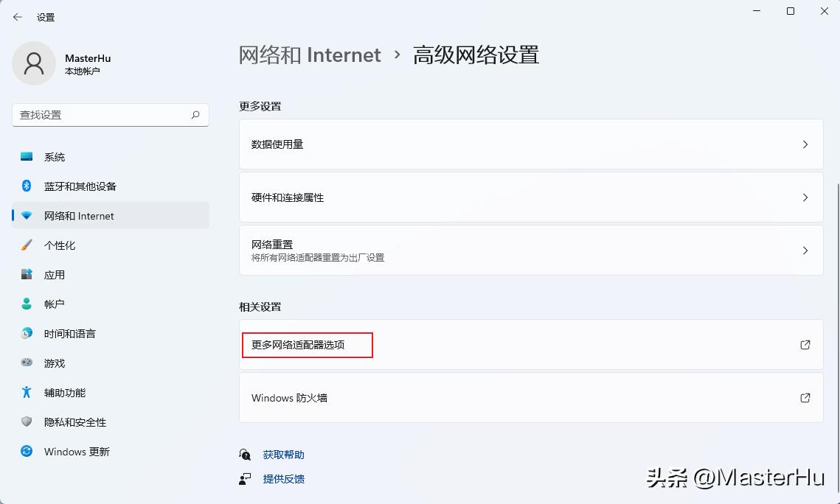Select 应用 in the navigation pane
This screenshot has width=840, height=504.
click(x=55, y=274)
